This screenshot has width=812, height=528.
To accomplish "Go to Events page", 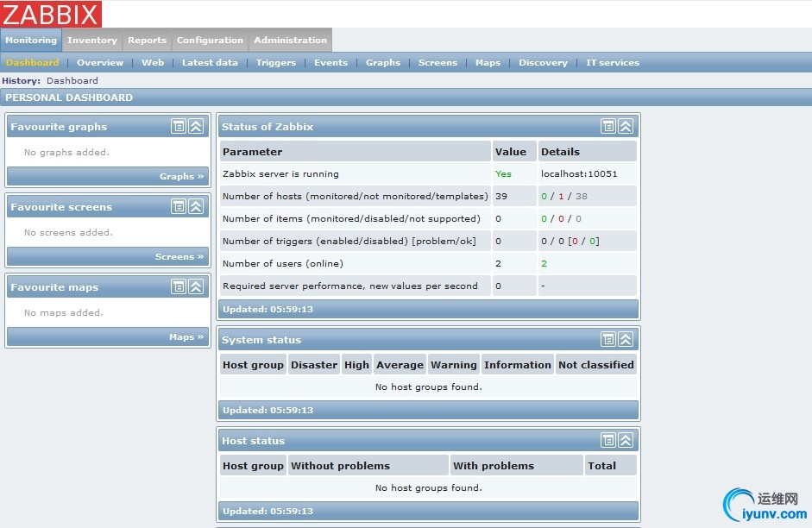I will click(x=330, y=63).
